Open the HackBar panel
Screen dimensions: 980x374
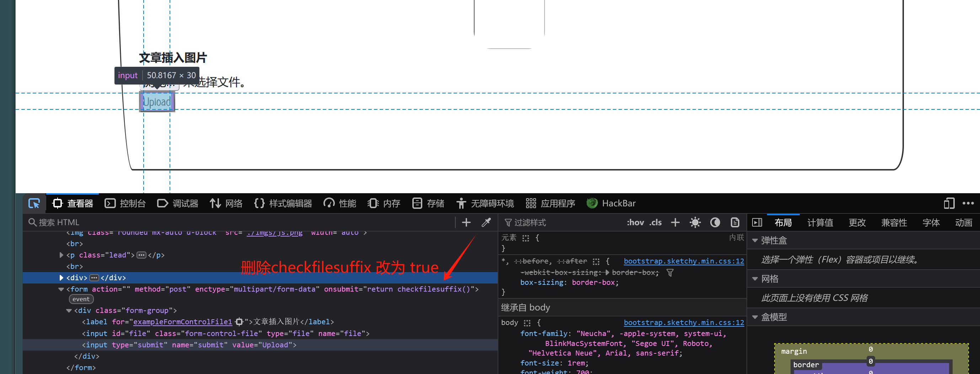[x=611, y=204]
